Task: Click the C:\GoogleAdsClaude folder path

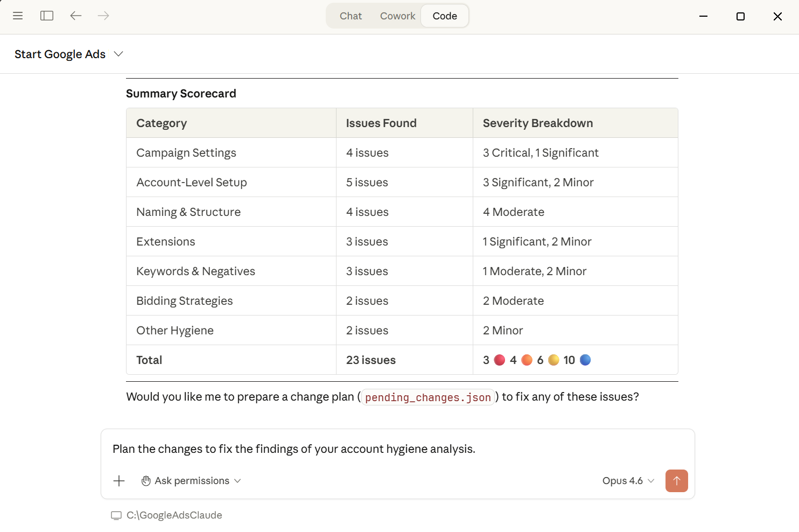Action: (x=174, y=515)
